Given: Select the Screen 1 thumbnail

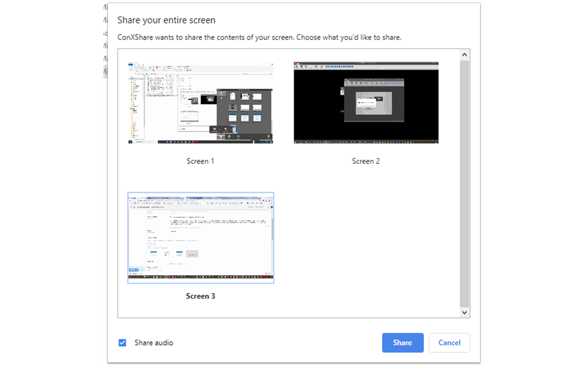Looking at the screenshot, I should 200,102.
